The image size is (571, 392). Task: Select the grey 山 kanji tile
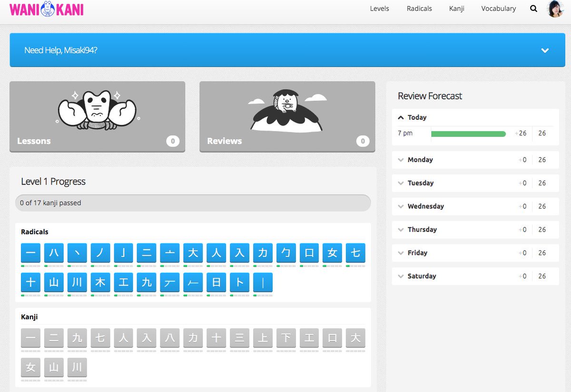click(54, 367)
